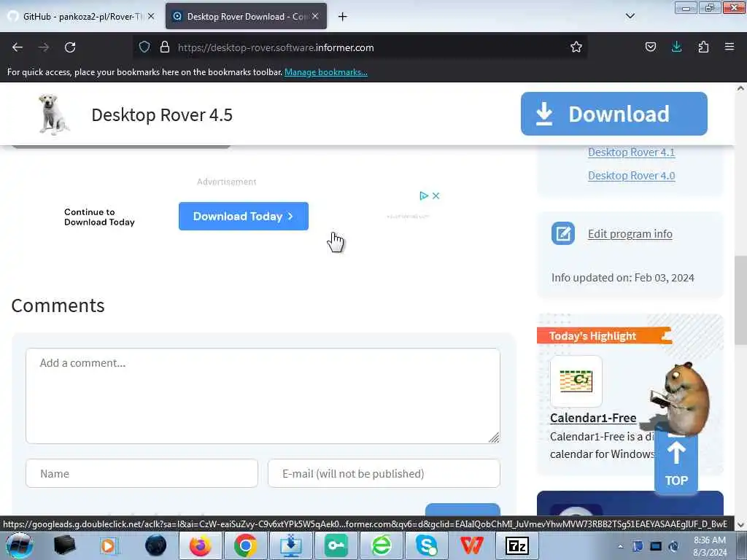
Task: Open the AdChoices triangle icon
Action: [424, 195]
